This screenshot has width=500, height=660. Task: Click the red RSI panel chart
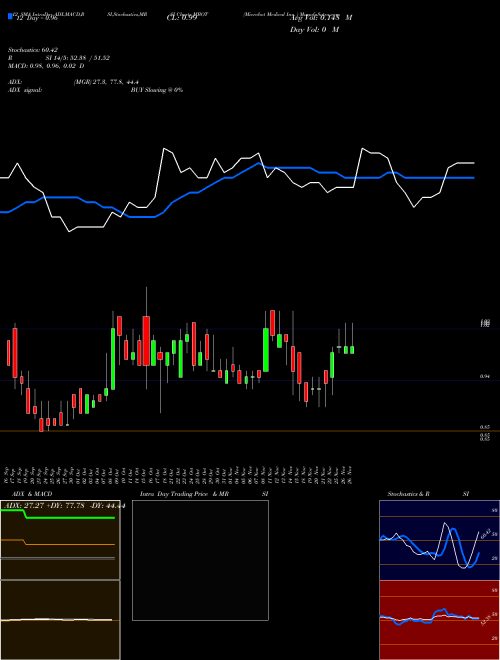(x=439, y=620)
